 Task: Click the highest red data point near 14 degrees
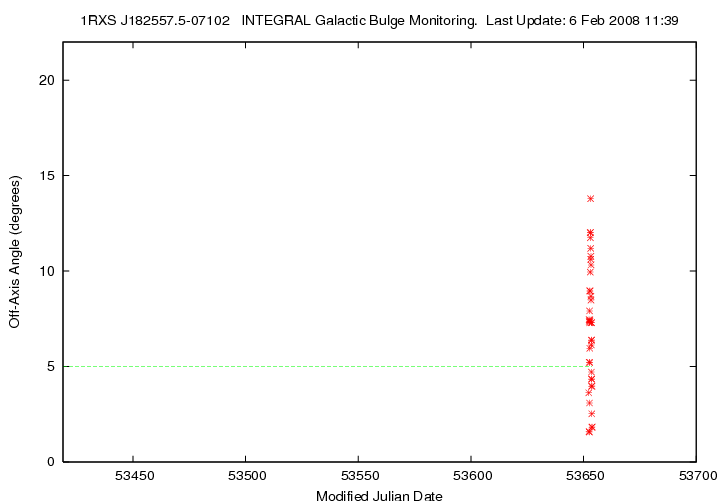[x=591, y=198]
